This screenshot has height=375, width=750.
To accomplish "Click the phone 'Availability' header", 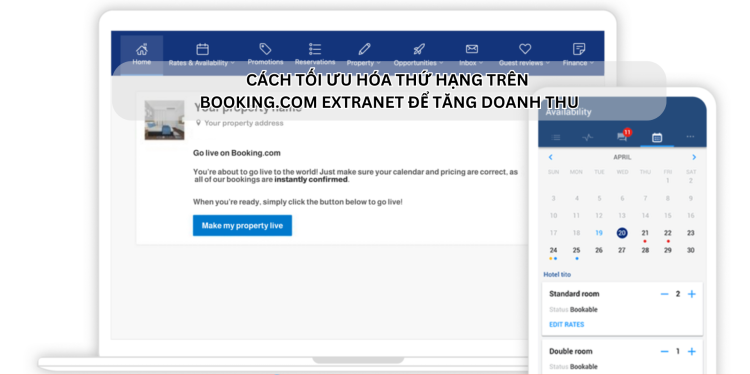I will click(x=568, y=112).
